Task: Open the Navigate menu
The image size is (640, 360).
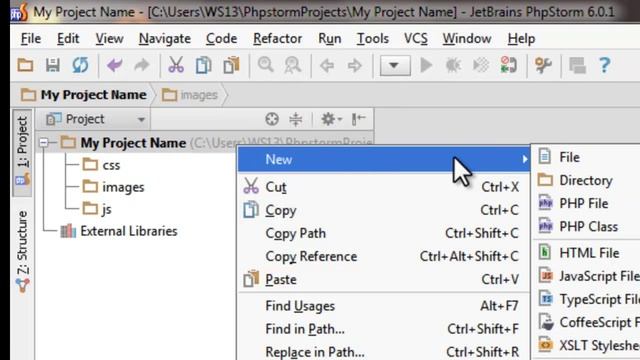Action: coord(164,39)
